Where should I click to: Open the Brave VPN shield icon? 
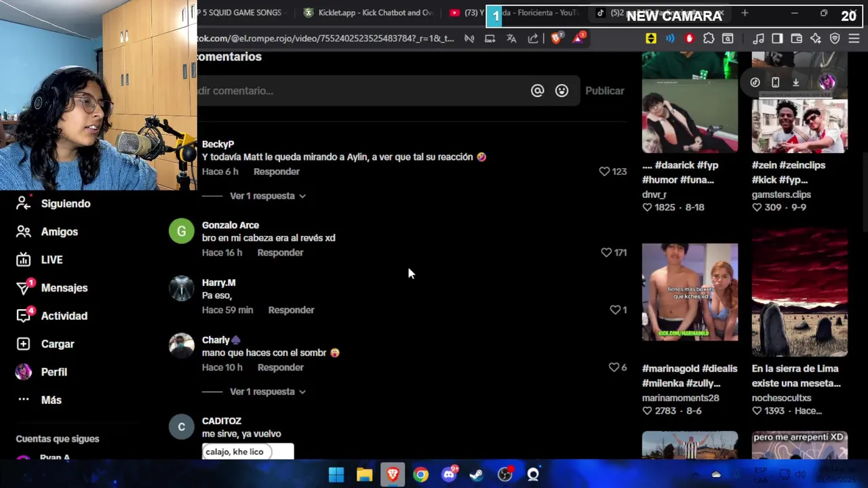835,39
